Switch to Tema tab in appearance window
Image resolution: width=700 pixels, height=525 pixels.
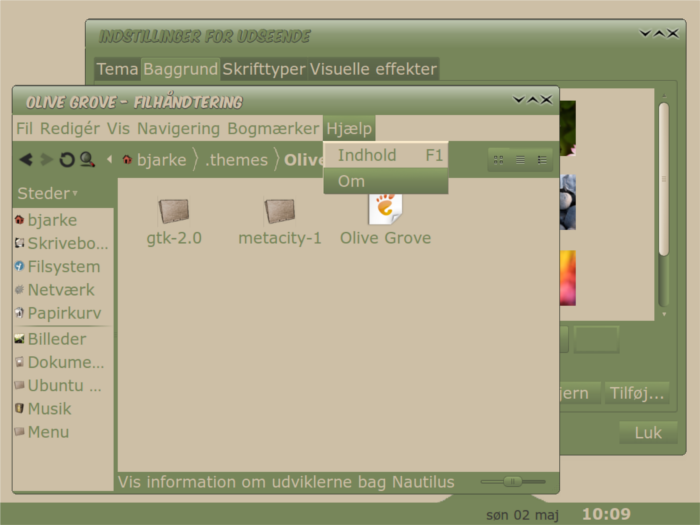coord(117,69)
